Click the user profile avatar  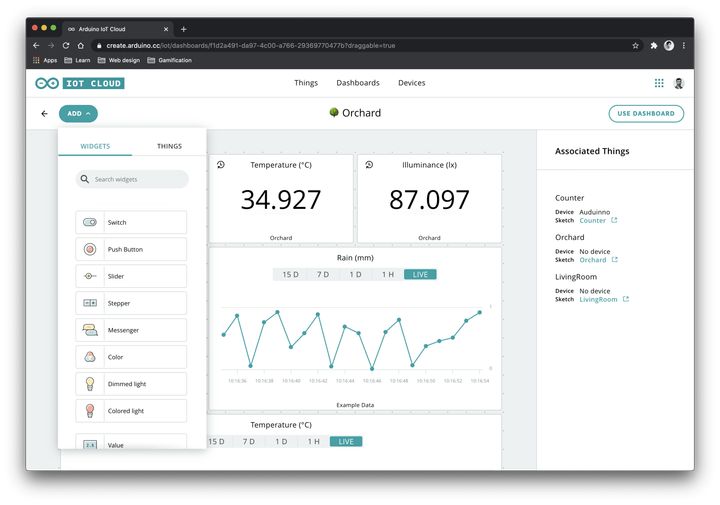click(x=679, y=83)
